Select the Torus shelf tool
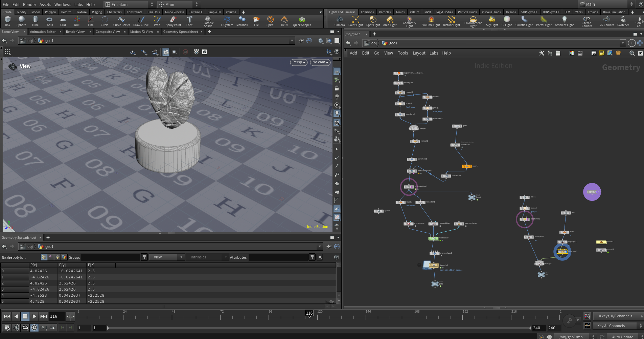 (x=49, y=21)
